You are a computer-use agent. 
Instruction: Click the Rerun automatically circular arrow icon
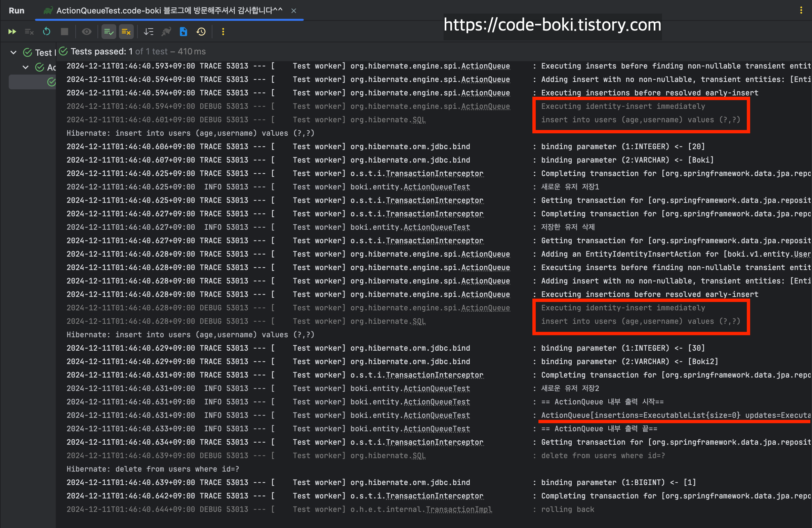click(x=47, y=32)
